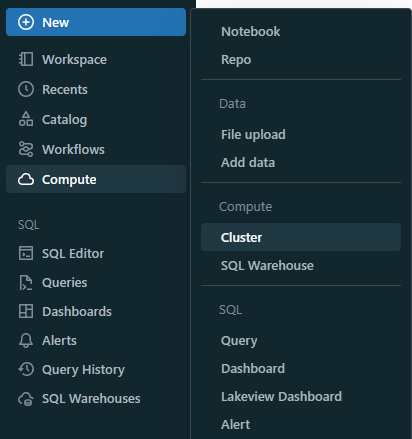Screen dimensions: 412x439
Task: Click the Dashboards grid icon
Action: tap(26, 311)
